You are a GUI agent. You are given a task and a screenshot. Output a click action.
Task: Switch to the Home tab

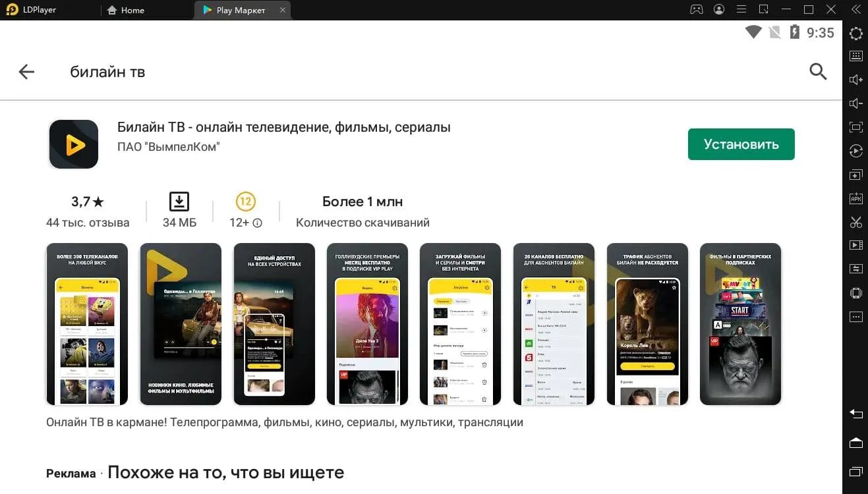pyautogui.click(x=125, y=10)
